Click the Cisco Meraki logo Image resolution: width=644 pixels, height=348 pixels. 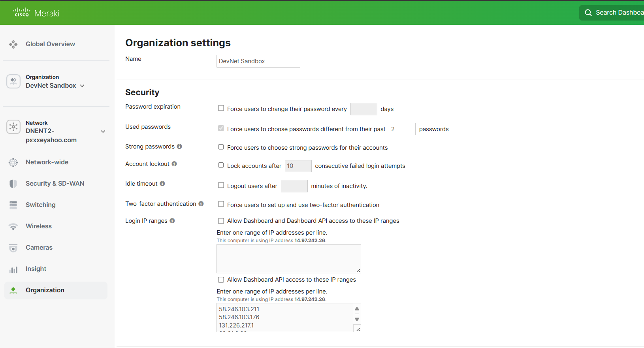[36, 13]
